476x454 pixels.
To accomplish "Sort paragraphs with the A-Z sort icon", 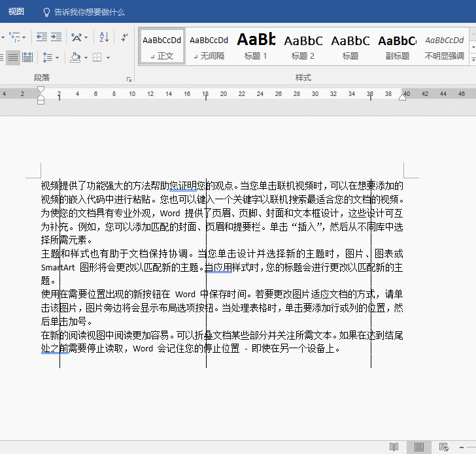I will click(104, 37).
